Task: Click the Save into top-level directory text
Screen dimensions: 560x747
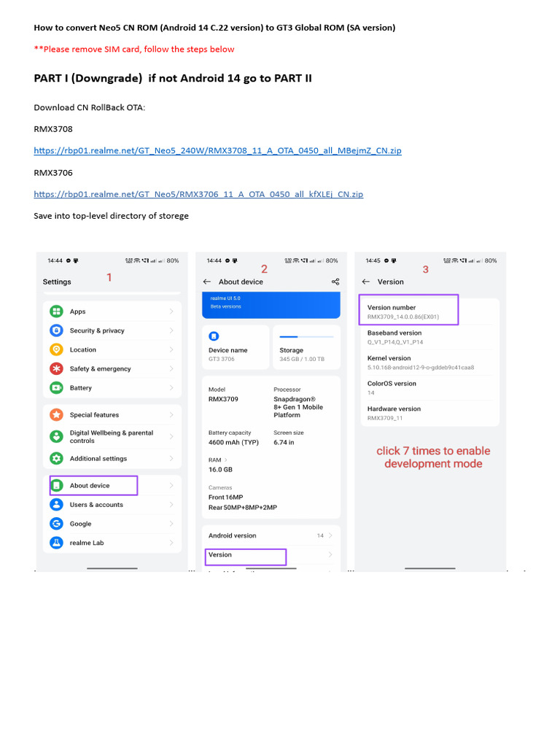Action: [x=111, y=216]
